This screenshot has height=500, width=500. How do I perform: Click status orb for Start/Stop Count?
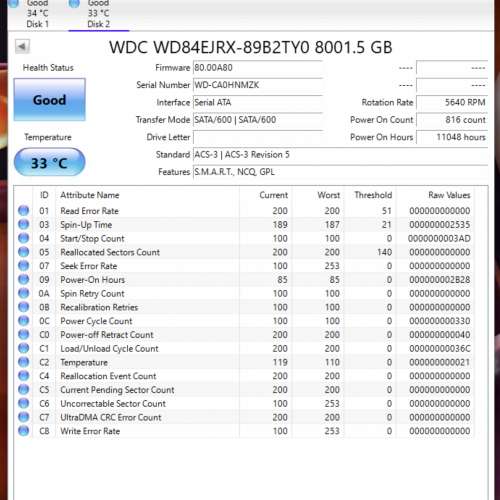(23, 238)
